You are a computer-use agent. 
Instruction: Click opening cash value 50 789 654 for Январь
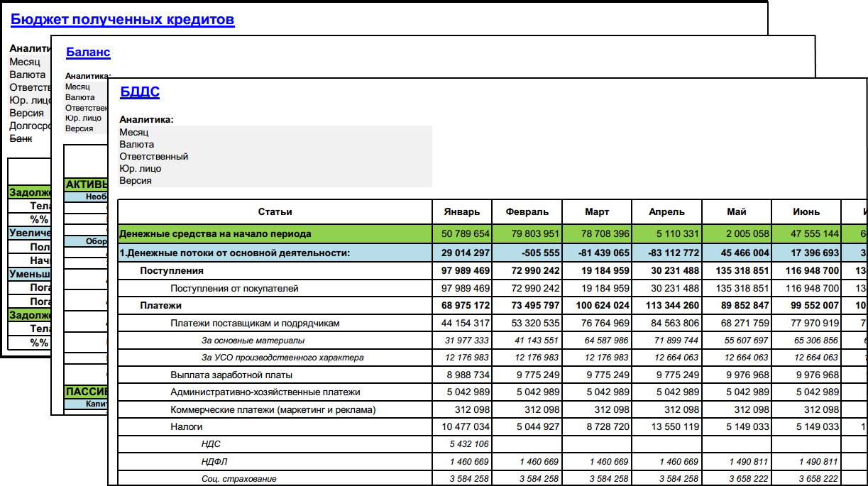coord(466,233)
